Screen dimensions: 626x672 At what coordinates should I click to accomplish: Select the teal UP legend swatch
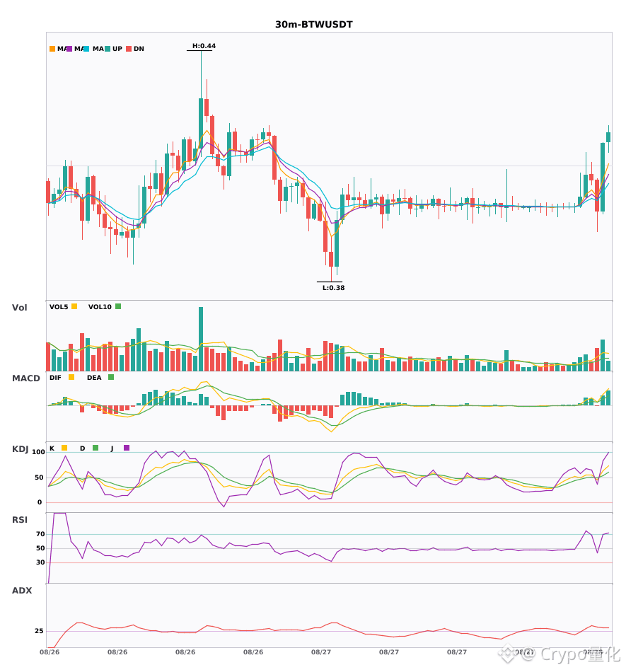point(108,49)
